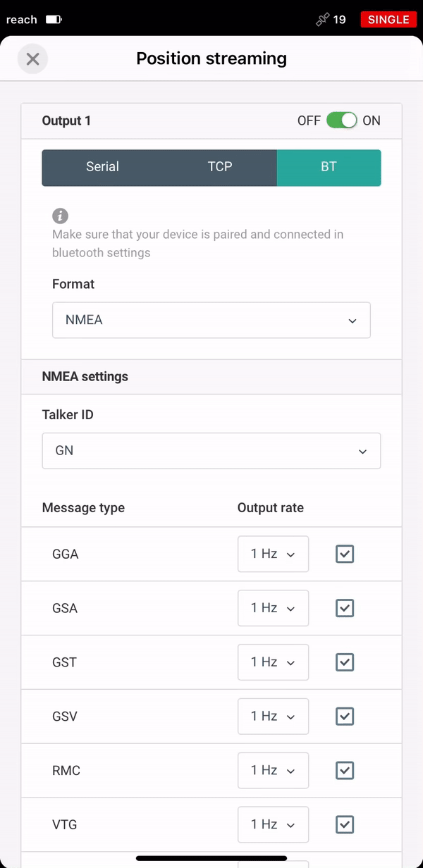The image size is (423, 868).
Task: Open the NMEA format dropdown
Action: (211, 320)
